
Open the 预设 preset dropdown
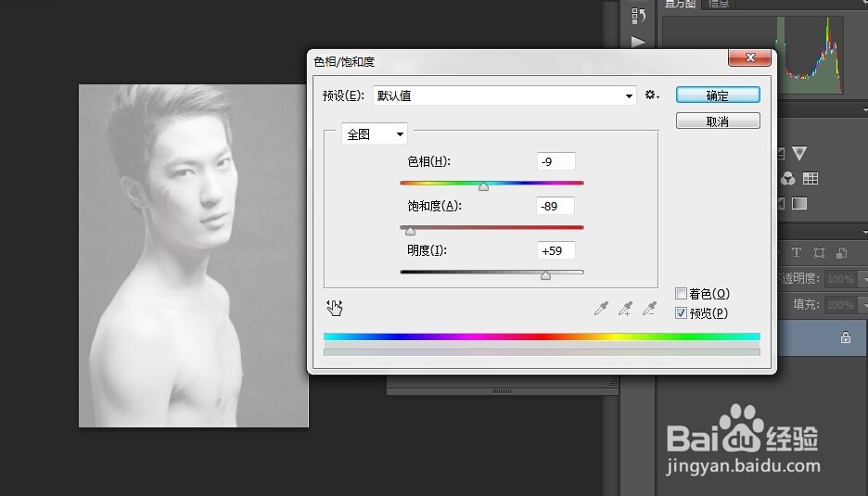pos(504,95)
